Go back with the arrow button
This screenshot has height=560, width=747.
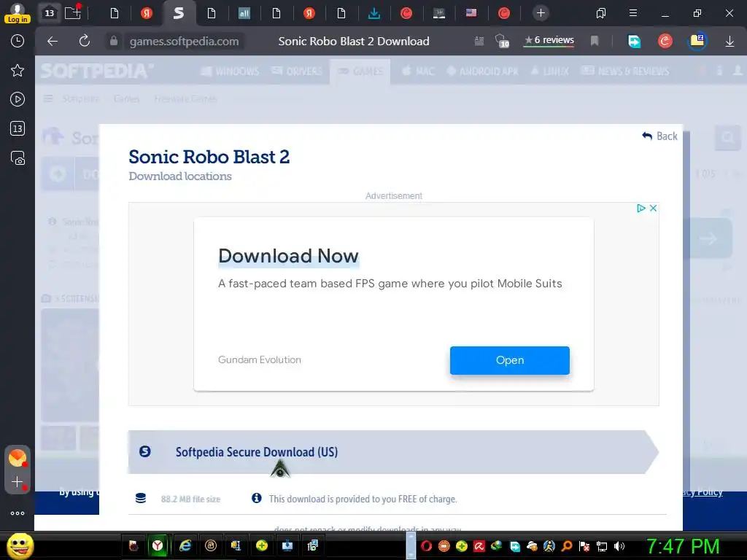pyautogui.click(x=53, y=42)
